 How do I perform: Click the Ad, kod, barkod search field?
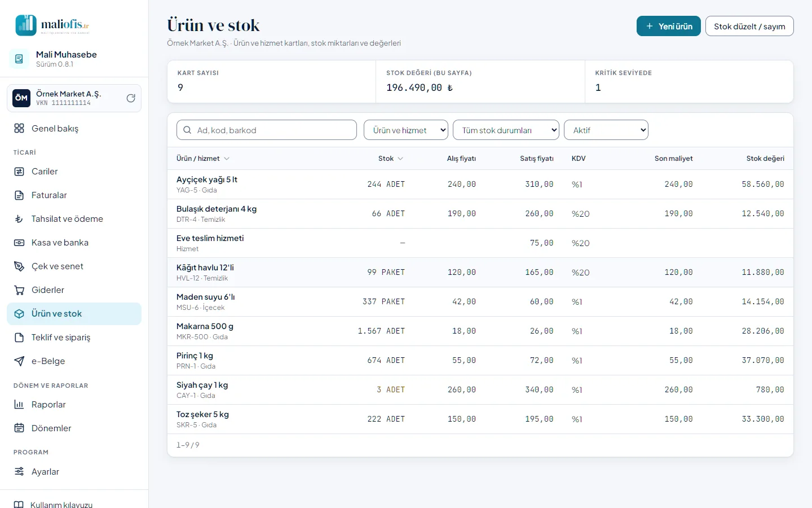pyautogui.click(x=267, y=130)
